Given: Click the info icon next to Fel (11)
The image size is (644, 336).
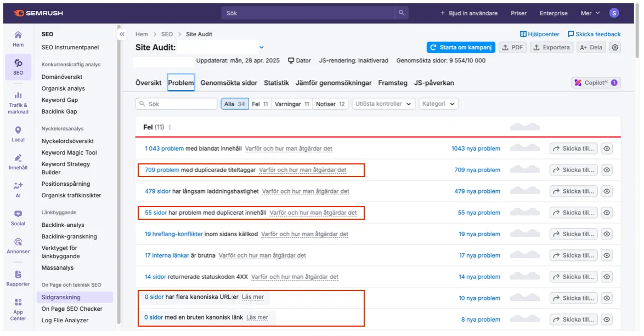Looking at the screenshot, I should 170,127.
